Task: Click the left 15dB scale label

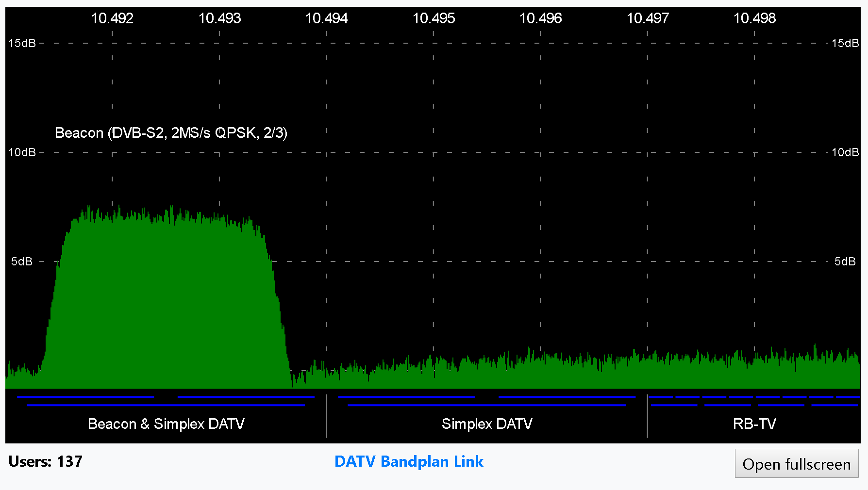Action: [22, 43]
